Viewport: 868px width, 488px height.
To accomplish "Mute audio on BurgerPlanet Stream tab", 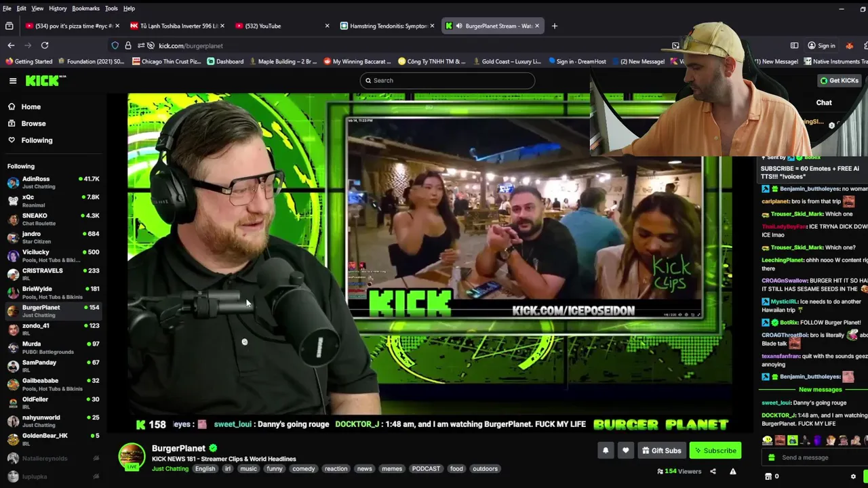I will click(459, 26).
